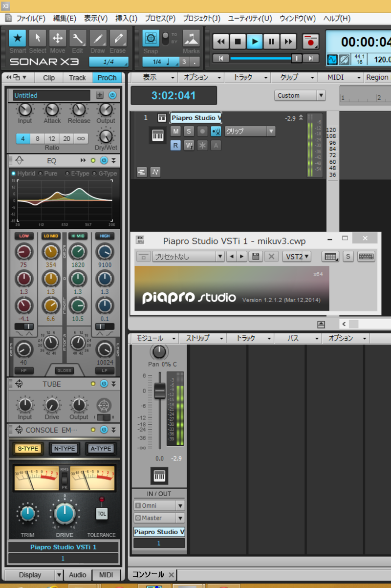Arm the transport Record button
Image resolution: width=391 pixels, height=588 pixels.
click(x=310, y=41)
